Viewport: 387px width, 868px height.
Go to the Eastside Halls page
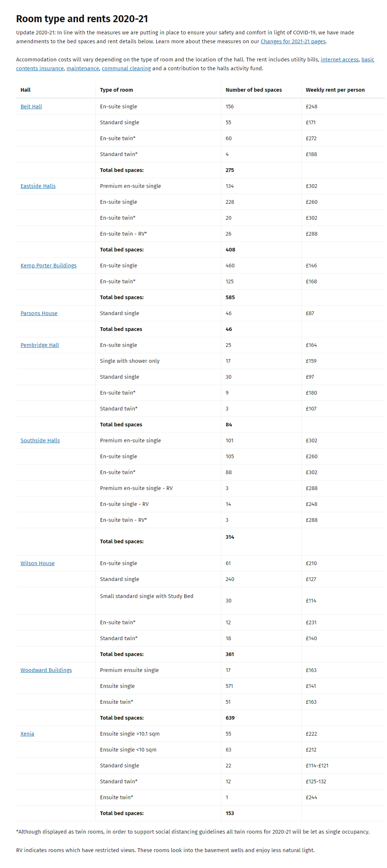pos(38,186)
